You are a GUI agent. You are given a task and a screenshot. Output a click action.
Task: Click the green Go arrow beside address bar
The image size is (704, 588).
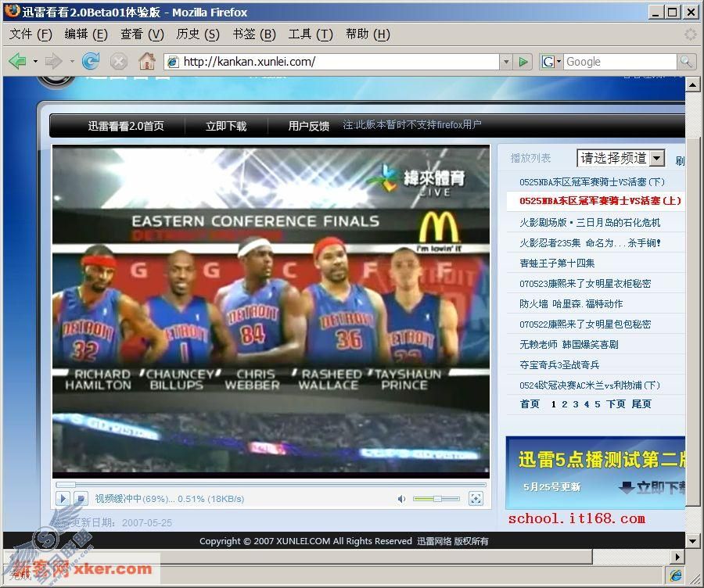[x=523, y=62]
